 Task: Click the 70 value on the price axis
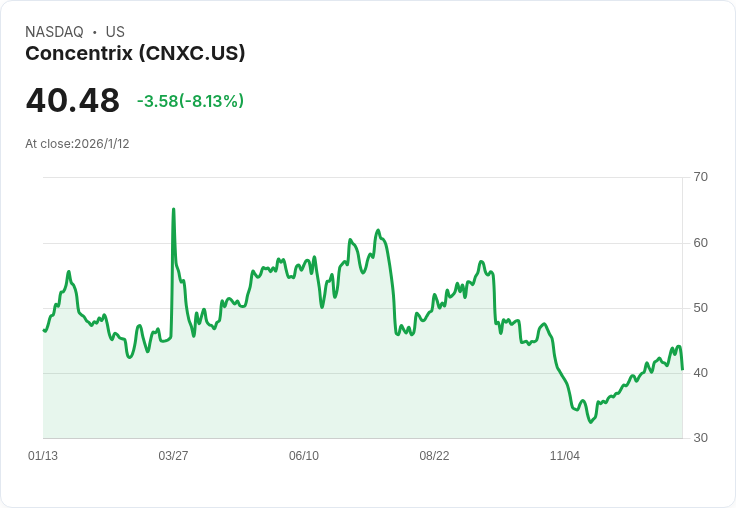coord(700,177)
